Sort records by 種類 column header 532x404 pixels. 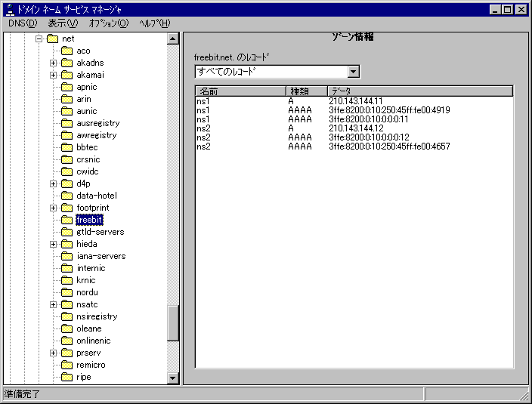tap(305, 91)
